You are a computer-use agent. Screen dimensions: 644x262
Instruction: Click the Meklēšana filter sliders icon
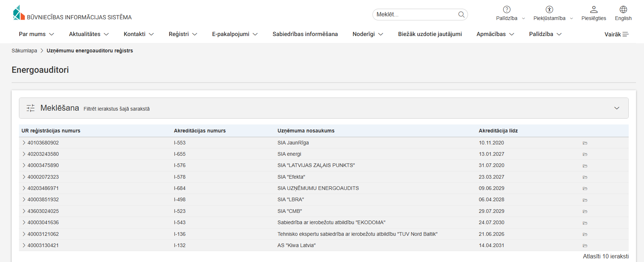pyautogui.click(x=31, y=108)
